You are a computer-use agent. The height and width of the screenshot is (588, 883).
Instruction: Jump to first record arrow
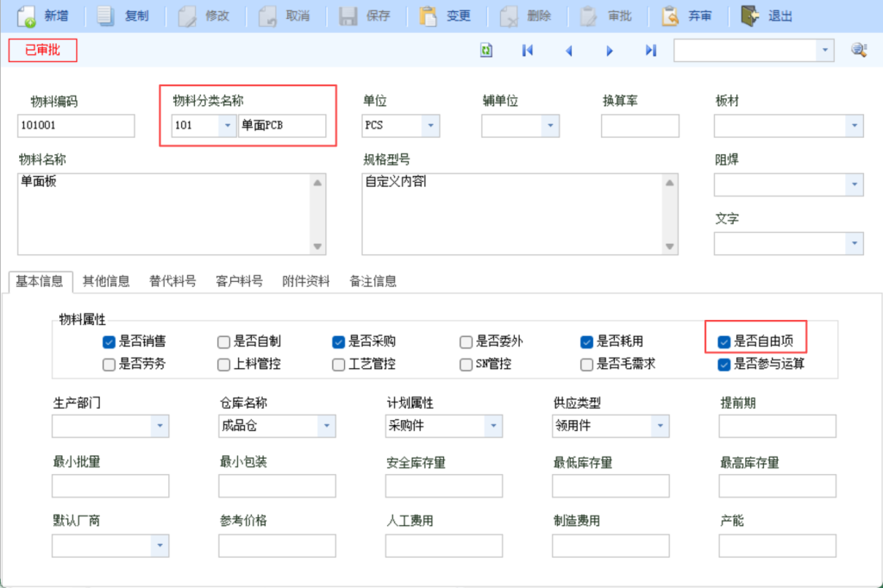[528, 51]
